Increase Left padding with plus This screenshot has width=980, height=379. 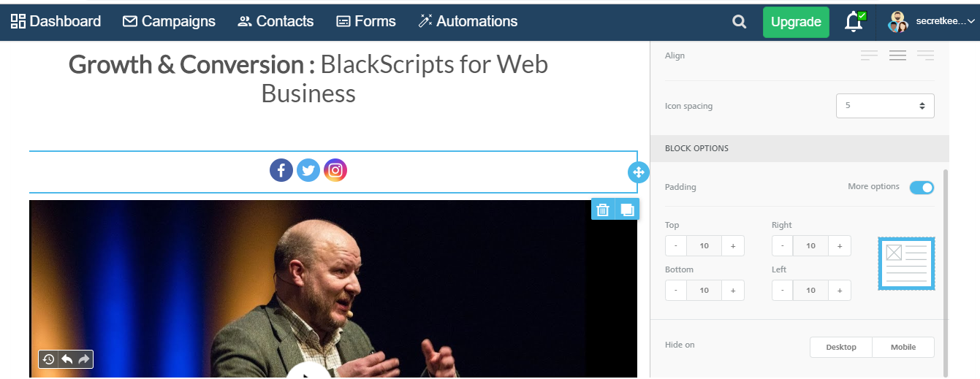pos(840,290)
